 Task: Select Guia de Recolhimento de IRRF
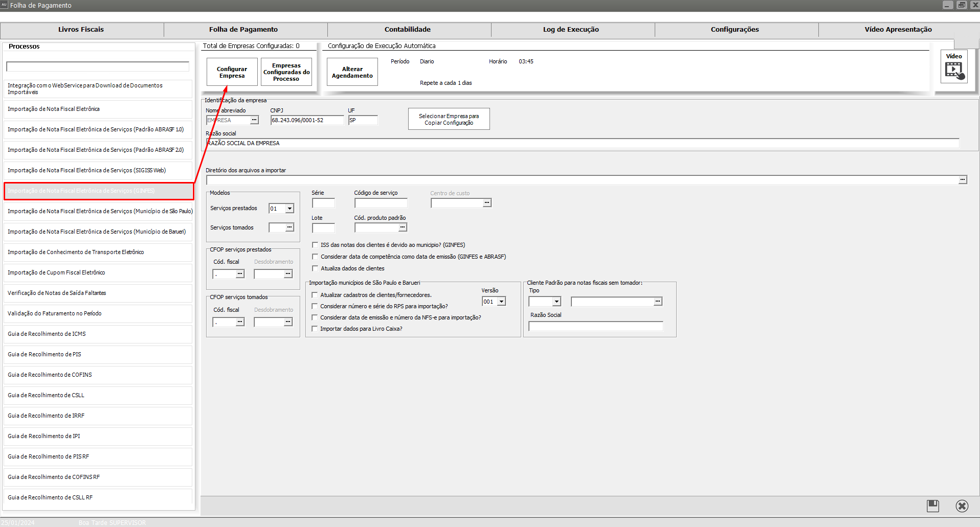tap(98, 416)
